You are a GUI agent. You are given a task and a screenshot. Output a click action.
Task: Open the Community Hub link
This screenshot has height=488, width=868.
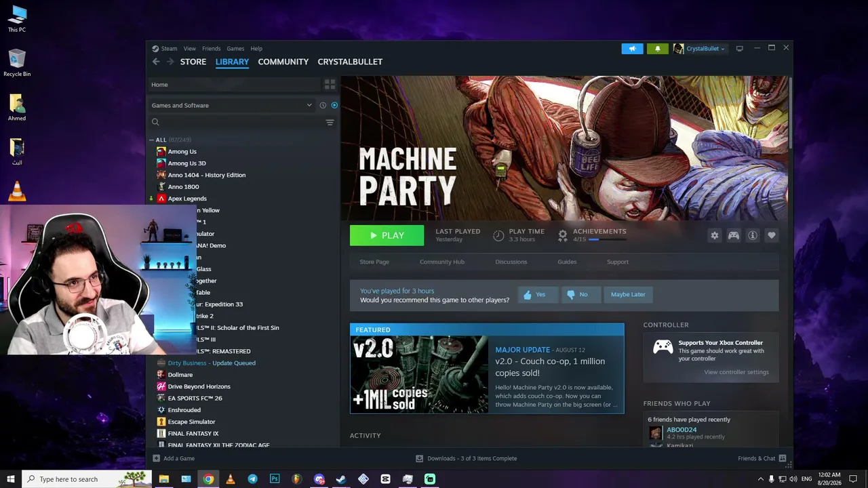(x=442, y=262)
